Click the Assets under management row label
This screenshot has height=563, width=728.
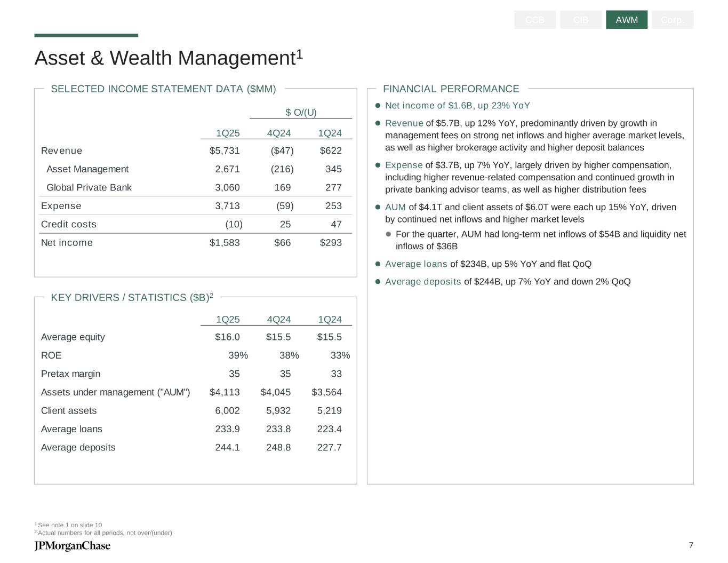[115, 392]
